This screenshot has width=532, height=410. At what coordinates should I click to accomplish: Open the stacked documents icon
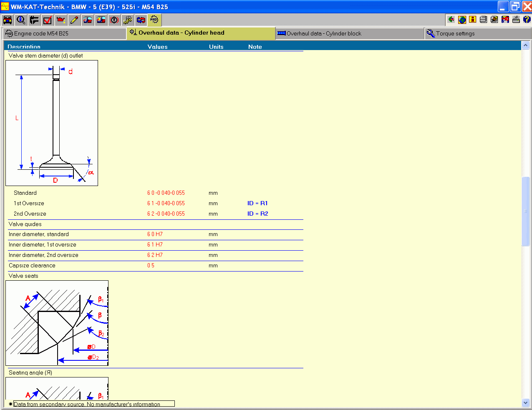pos(484,19)
